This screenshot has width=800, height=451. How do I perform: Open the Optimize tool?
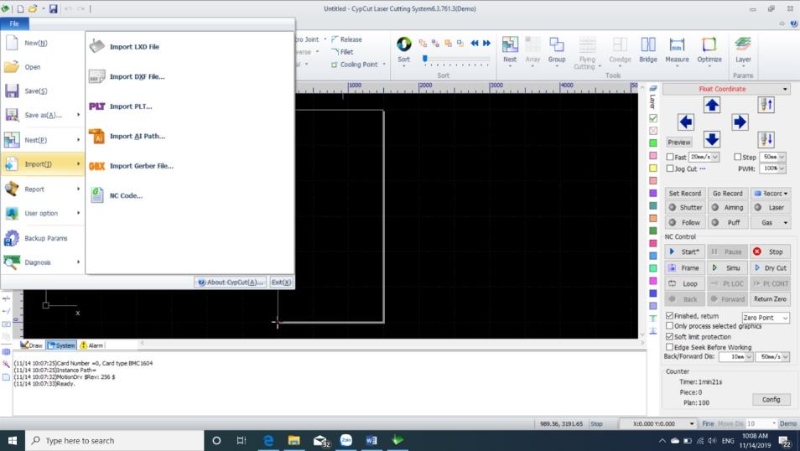point(710,49)
